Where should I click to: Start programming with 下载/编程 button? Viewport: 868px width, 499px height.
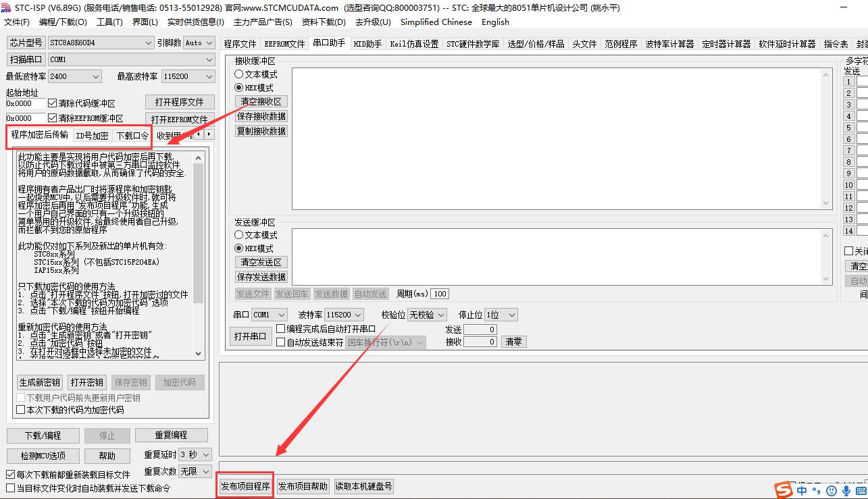(43, 436)
